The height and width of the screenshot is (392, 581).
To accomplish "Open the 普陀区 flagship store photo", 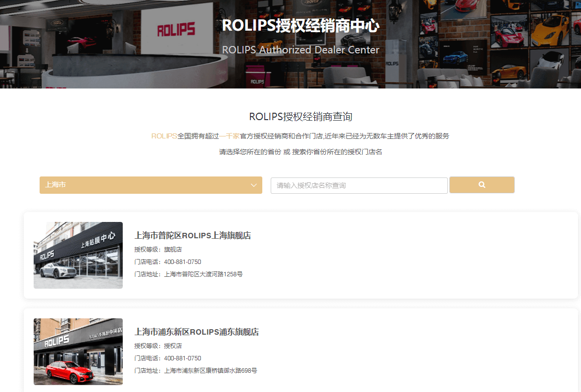I will [x=78, y=255].
